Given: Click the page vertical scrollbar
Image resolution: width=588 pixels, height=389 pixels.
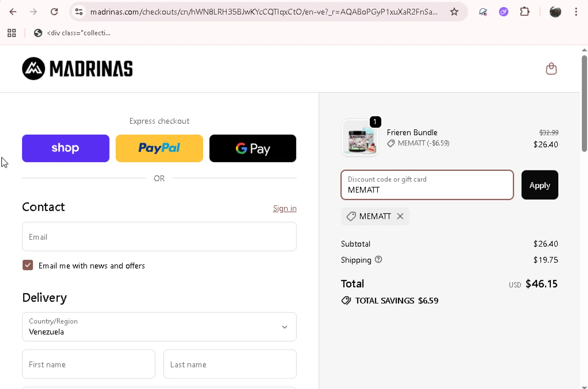Looking at the screenshot, I should click(x=584, y=104).
